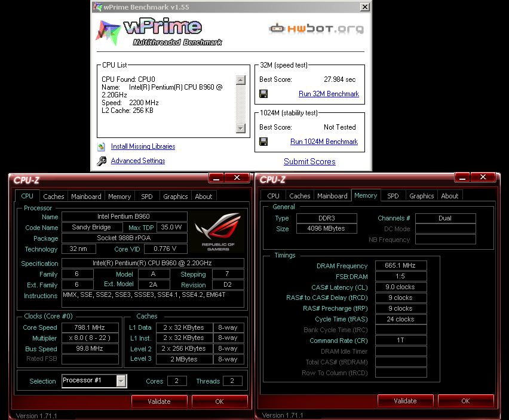The width and height of the screenshot is (509, 420).
Task: Click Core Speed value 798.1 MHz
Action: pyautogui.click(x=90, y=327)
